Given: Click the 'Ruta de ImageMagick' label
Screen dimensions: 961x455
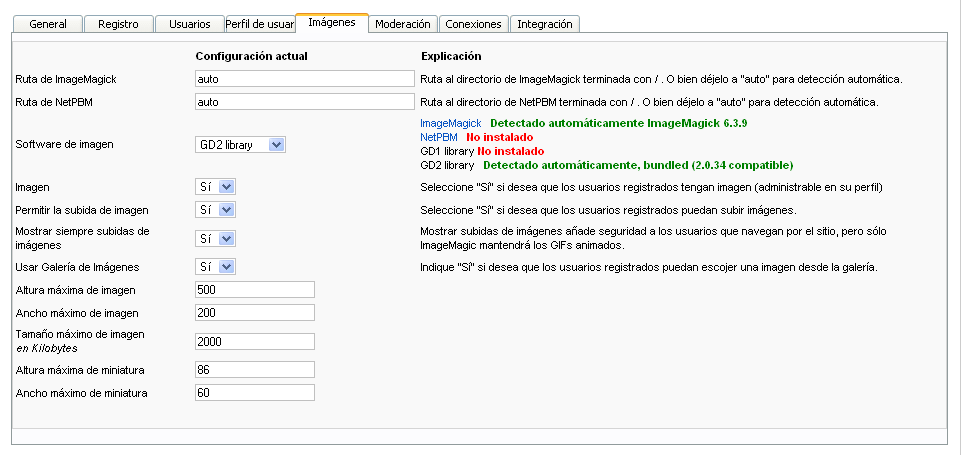Looking at the screenshot, I should tap(66, 79).
